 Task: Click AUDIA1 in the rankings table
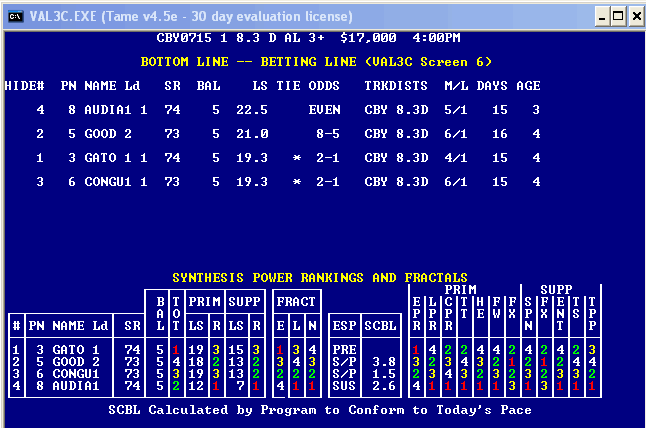76,386
